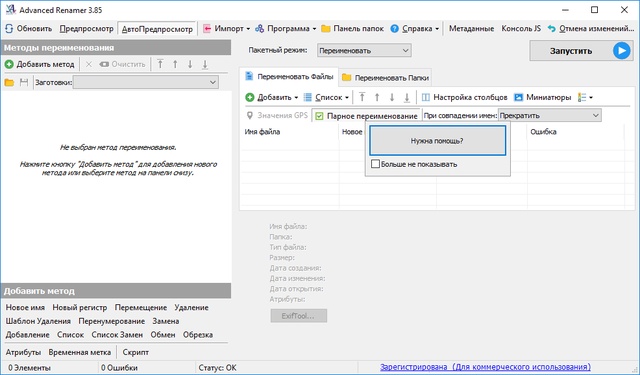Click the Refresh (Обновить) toolbar icon
Screen dimensions: 640x375
coord(9,29)
